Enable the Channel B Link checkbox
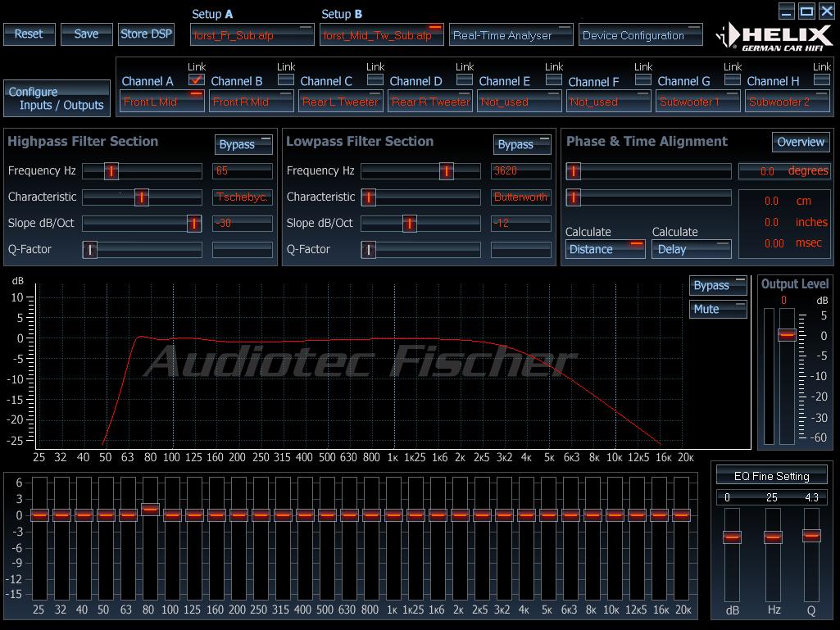This screenshot has width=840, height=630. [285, 79]
